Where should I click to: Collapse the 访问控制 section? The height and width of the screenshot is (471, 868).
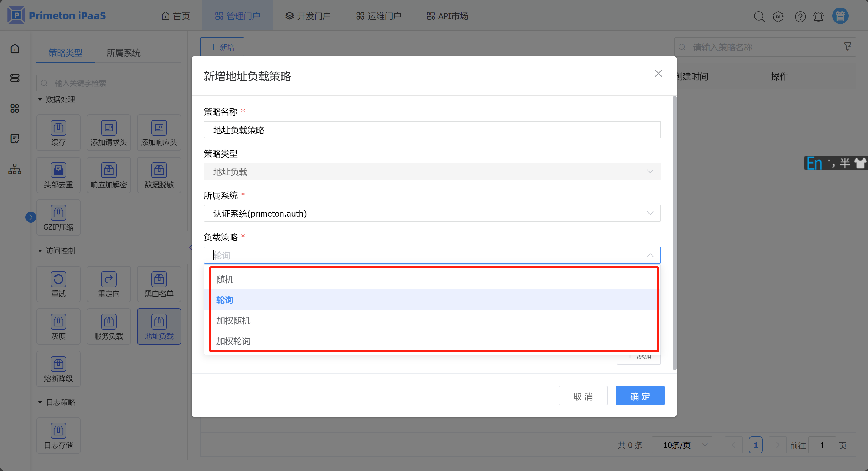tap(40, 251)
